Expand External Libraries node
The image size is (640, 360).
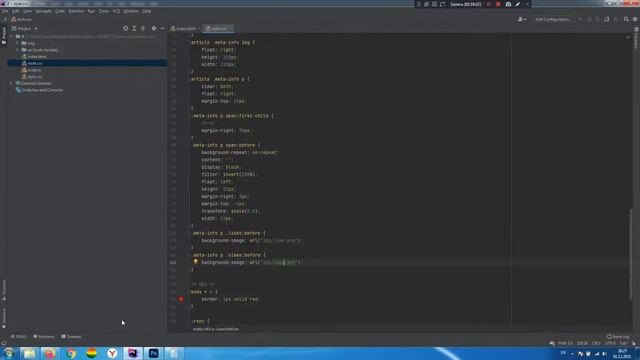point(11,83)
